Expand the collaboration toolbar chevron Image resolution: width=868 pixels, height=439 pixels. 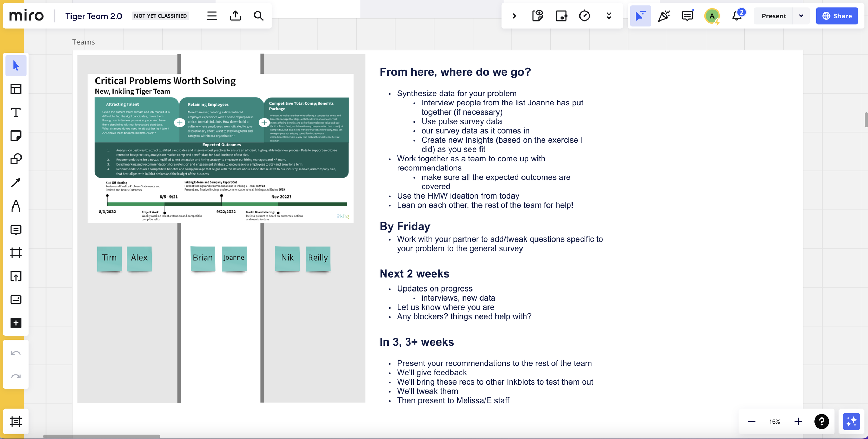(514, 16)
